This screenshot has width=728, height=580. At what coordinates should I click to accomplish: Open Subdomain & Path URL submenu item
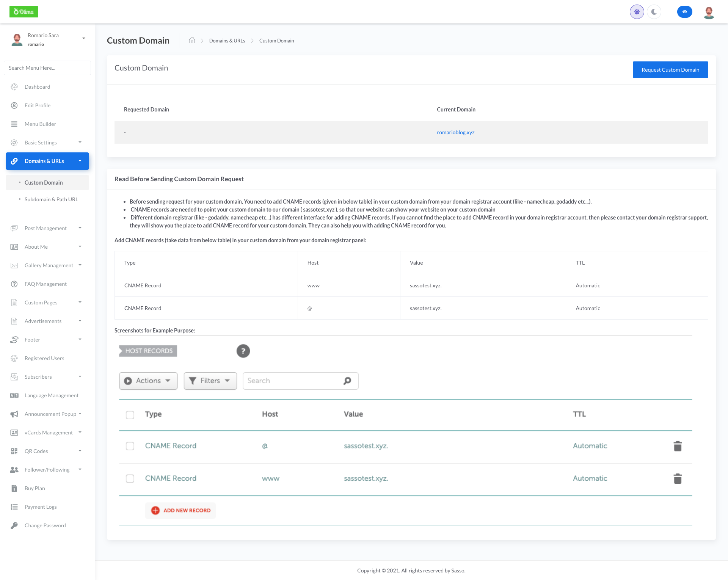point(51,199)
